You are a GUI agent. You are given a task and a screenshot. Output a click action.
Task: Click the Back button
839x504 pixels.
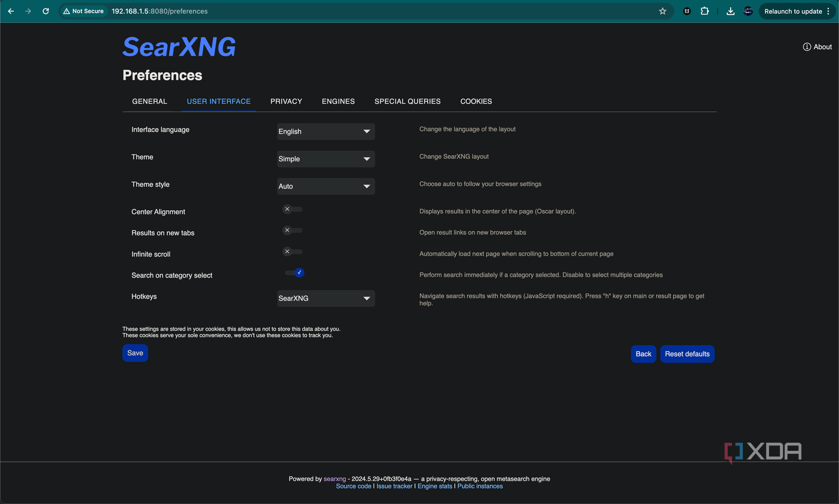pos(644,354)
